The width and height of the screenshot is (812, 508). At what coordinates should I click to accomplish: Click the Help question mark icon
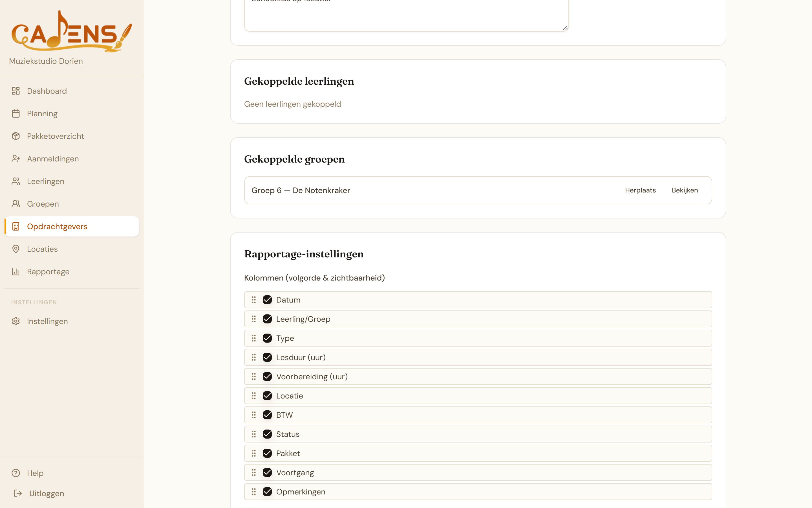16,473
